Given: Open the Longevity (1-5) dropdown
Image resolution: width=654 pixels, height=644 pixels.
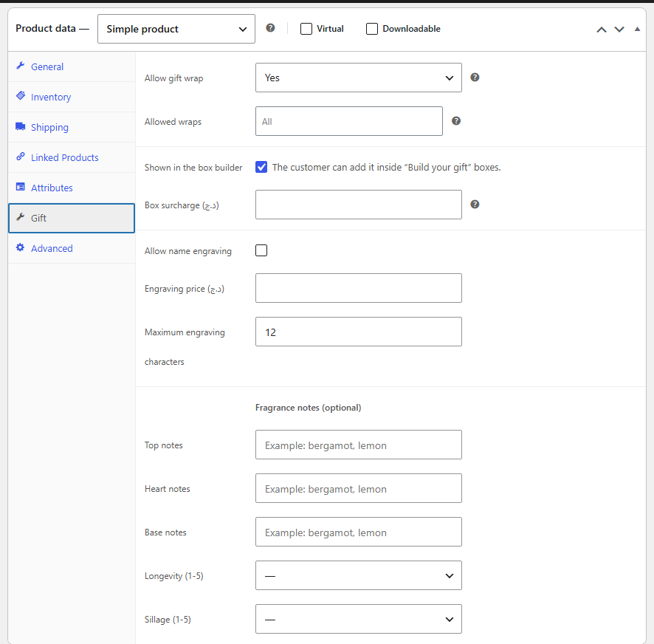Looking at the screenshot, I should pyautogui.click(x=358, y=575).
